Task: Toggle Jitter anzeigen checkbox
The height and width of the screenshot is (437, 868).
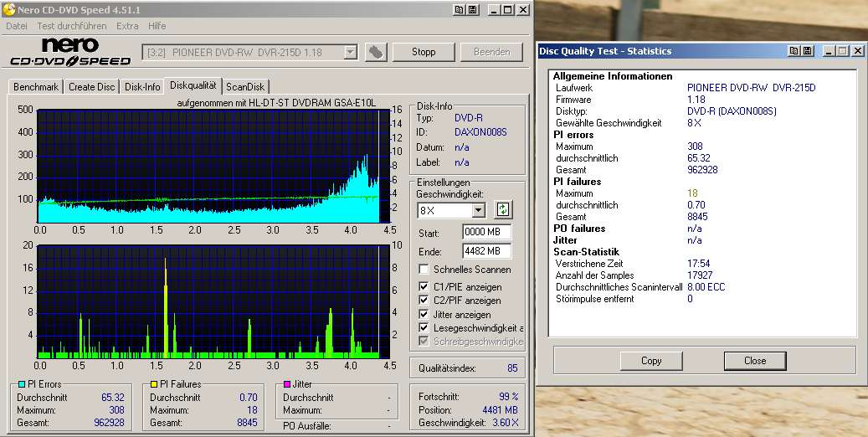Action: (x=424, y=314)
